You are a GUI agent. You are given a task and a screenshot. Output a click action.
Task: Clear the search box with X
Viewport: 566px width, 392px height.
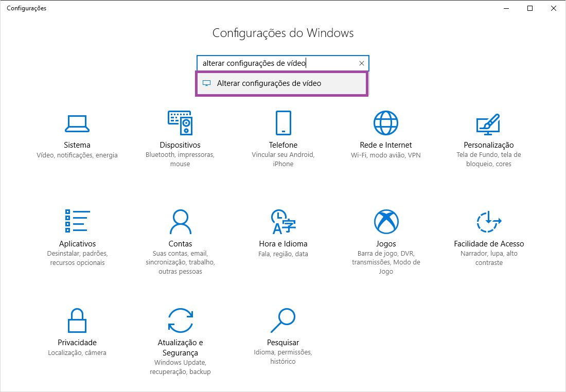pyautogui.click(x=361, y=63)
